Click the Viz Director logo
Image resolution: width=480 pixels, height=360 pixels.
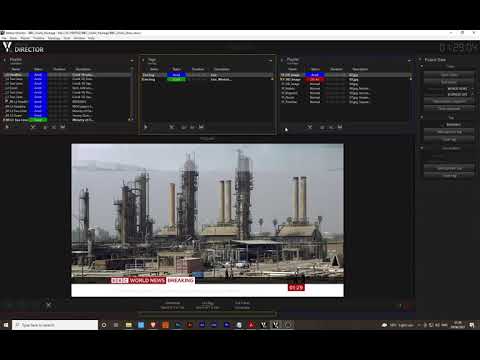(x=23, y=47)
